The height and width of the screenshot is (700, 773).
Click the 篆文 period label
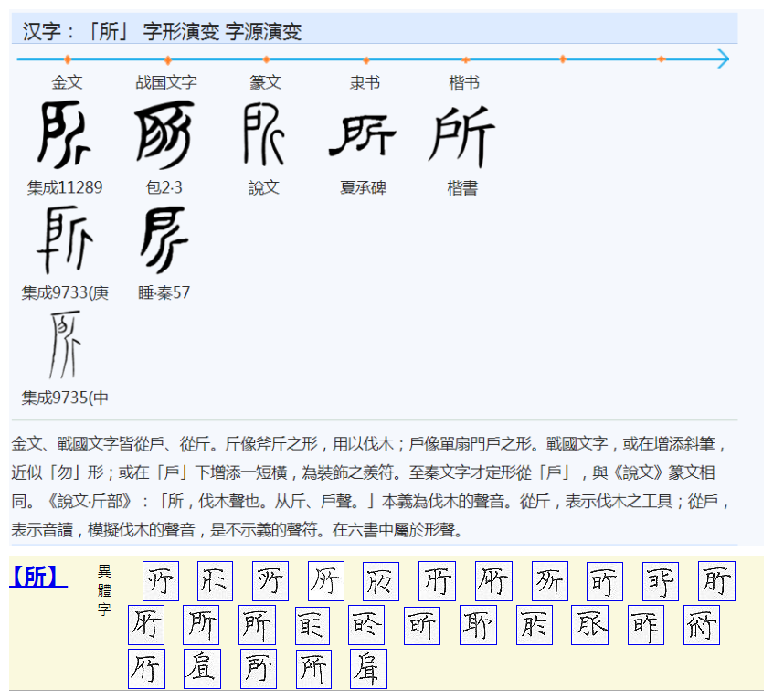click(266, 82)
